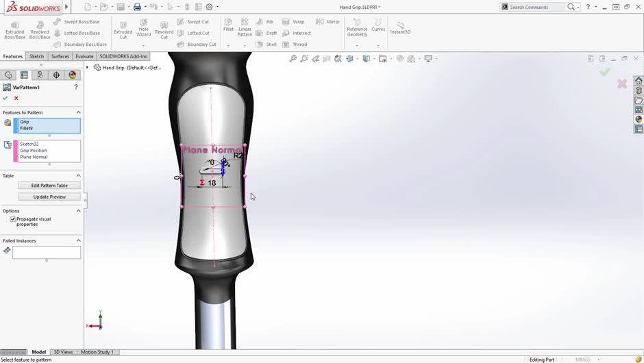Screen dimensions: 644x363
Task: Open the Evaluate tab
Action: [x=84, y=56]
